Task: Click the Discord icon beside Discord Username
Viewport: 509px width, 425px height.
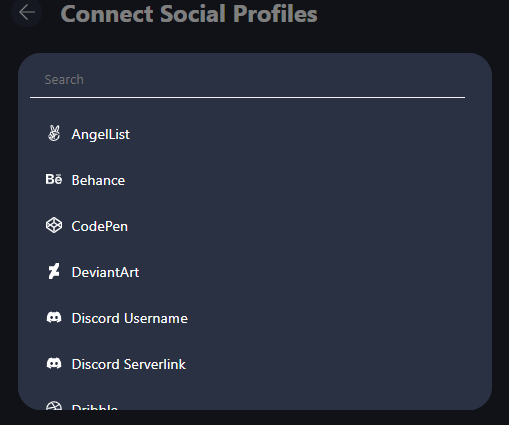Action: click(x=54, y=317)
